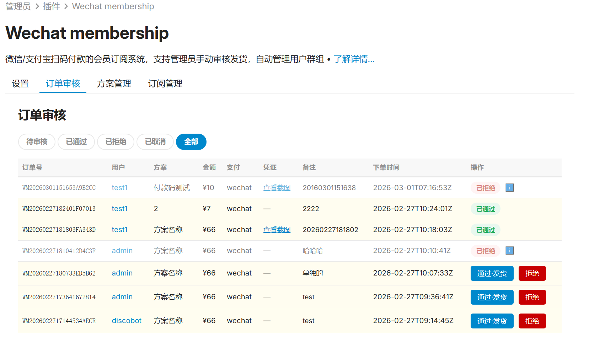Viewport: 605px width, 364px height.
Task: Reject discobot's order
Action: pos(532,321)
